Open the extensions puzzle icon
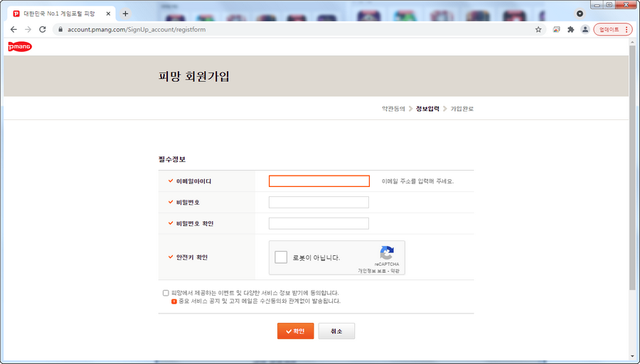The image size is (640, 364). (x=570, y=29)
